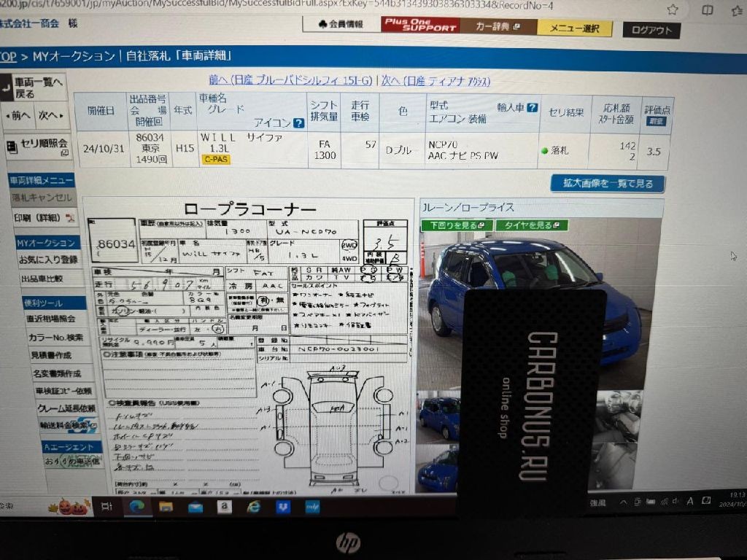Click タイヤを見る tire view button
The height and width of the screenshot is (560, 747).
click(x=532, y=225)
